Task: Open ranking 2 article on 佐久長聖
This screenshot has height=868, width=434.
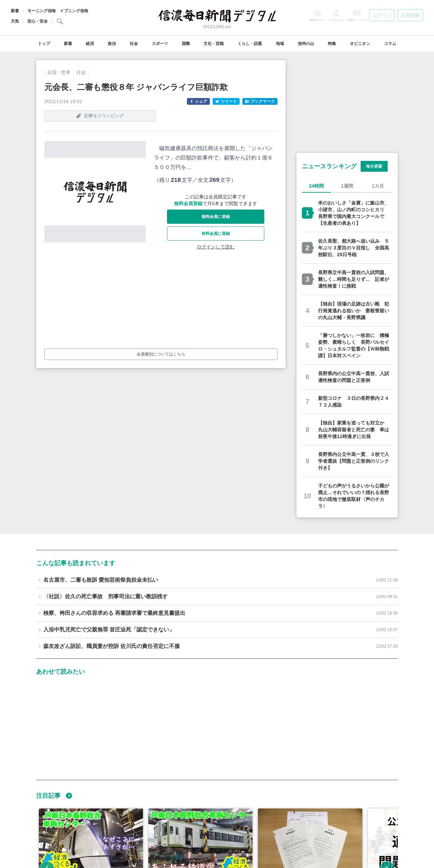Action: click(347, 248)
